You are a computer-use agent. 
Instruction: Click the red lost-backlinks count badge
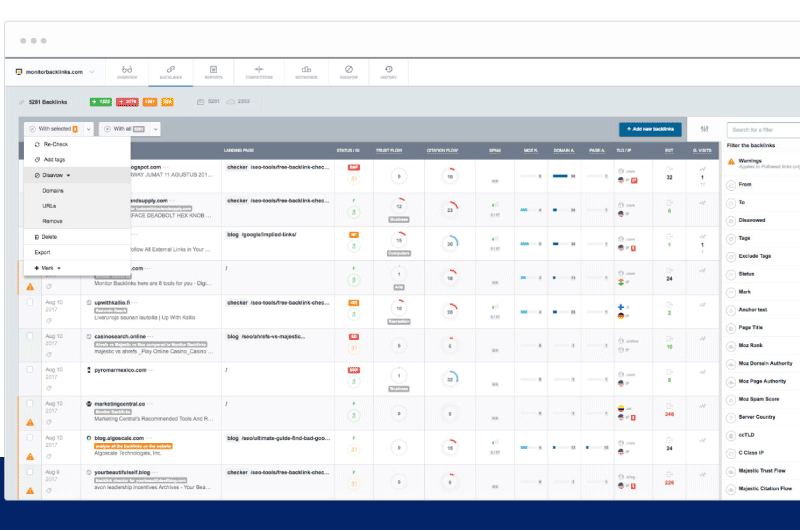(127, 102)
